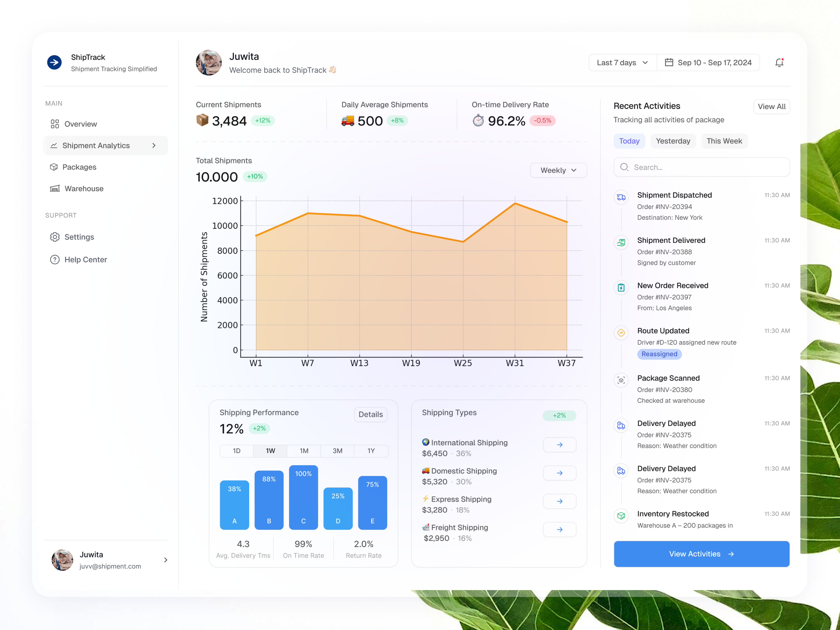This screenshot has width=840, height=630.
Task: Expand the Shipment Analytics chevron
Action: pyautogui.click(x=154, y=145)
